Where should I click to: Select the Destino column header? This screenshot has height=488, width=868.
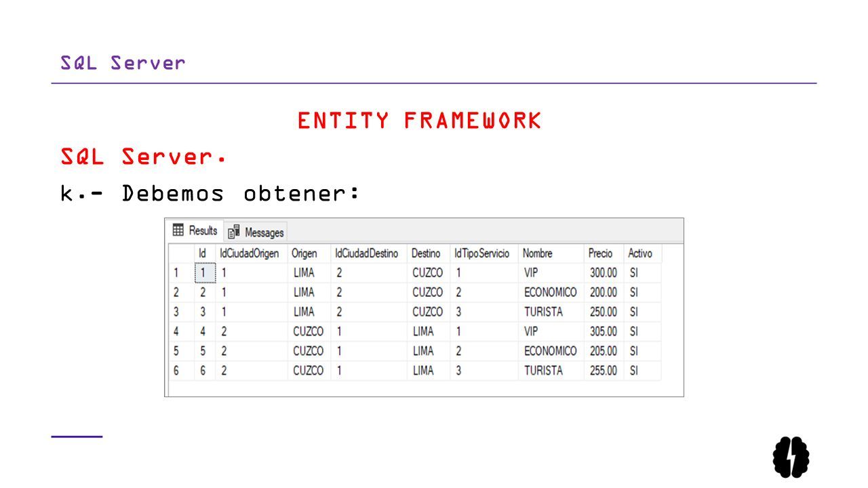428,253
